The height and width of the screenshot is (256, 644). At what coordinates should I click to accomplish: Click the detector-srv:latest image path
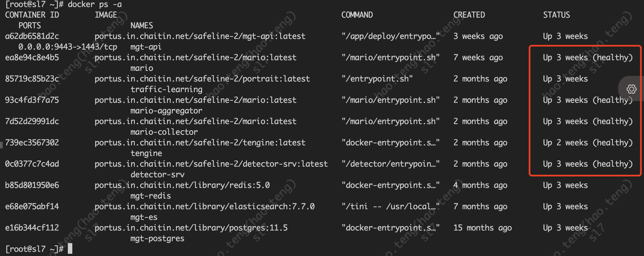(x=211, y=164)
